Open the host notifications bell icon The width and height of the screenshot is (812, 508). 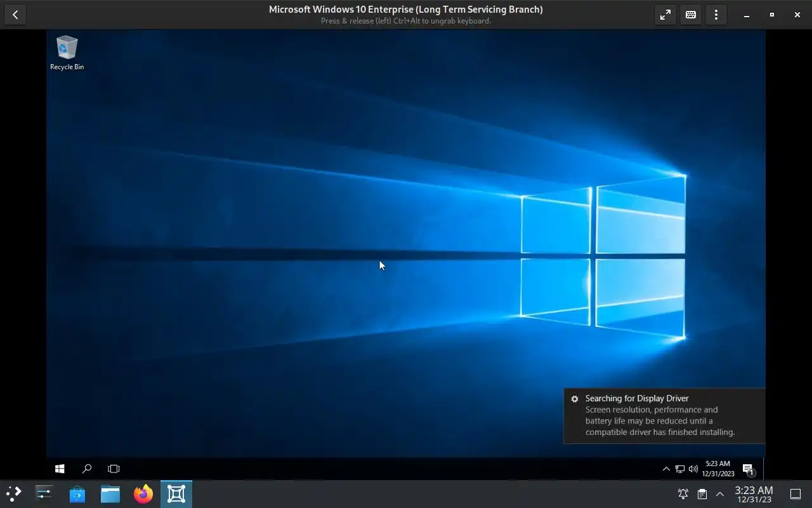pyautogui.click(x=683, y=494)
